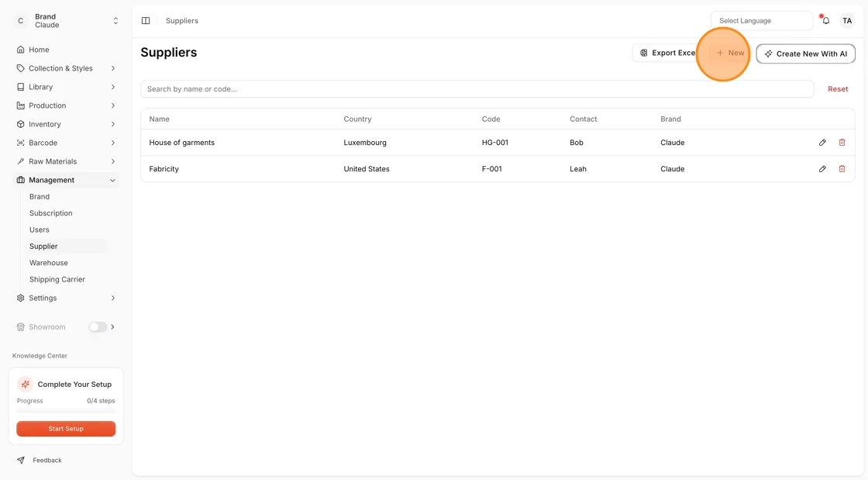This screenshot has width=868, height=480.
Task: Click the Start Setup button
Action: (66, 429)
